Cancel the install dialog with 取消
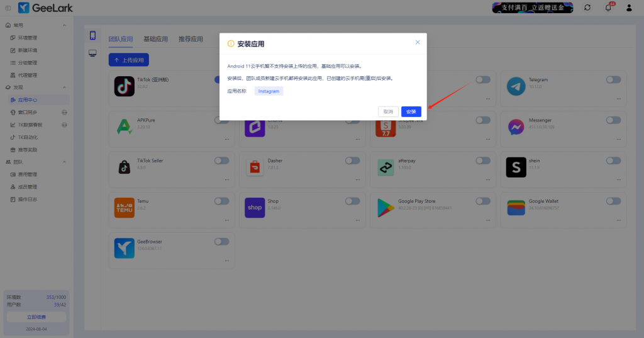Viewport: 644px width, 338px height. click(x=388, y=111)
